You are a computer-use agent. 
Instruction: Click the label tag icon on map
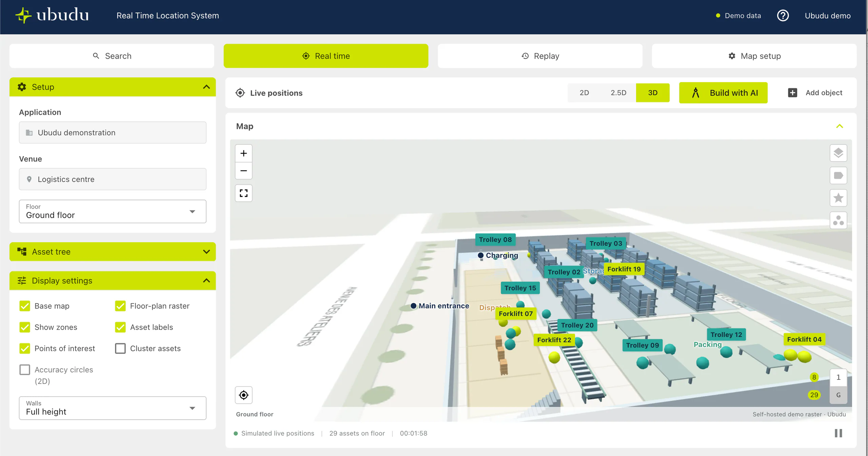click(838, 175)
